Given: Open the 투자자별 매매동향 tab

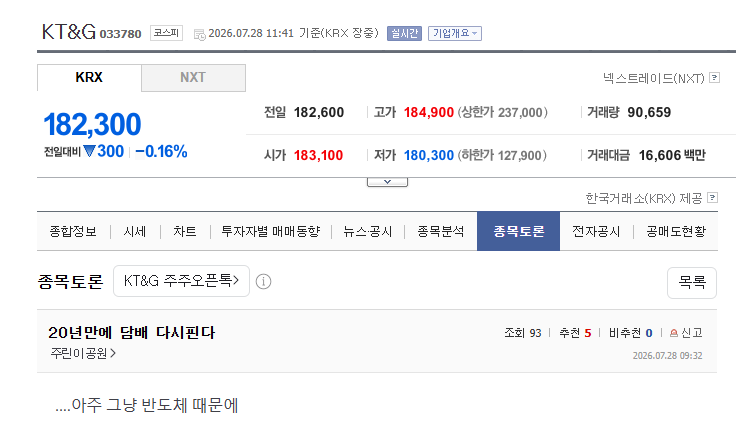Looking at the screenshot, I should [270, 231].
